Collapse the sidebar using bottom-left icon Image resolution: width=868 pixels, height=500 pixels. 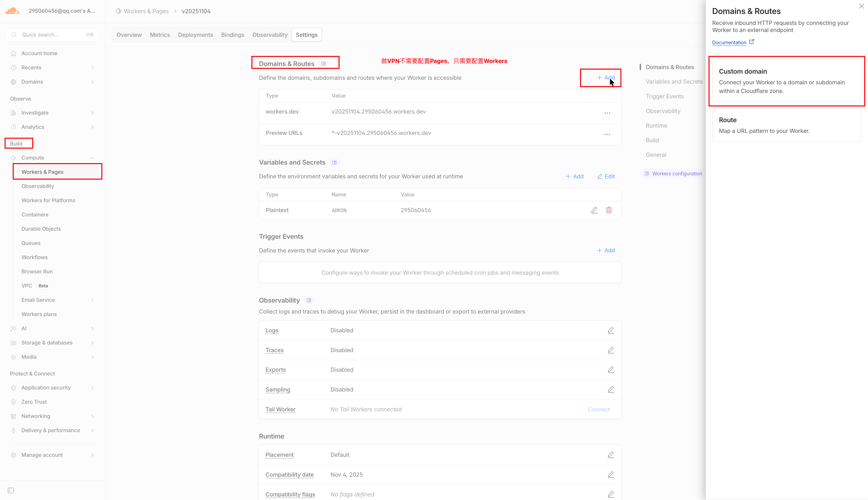tap(11, 490)
